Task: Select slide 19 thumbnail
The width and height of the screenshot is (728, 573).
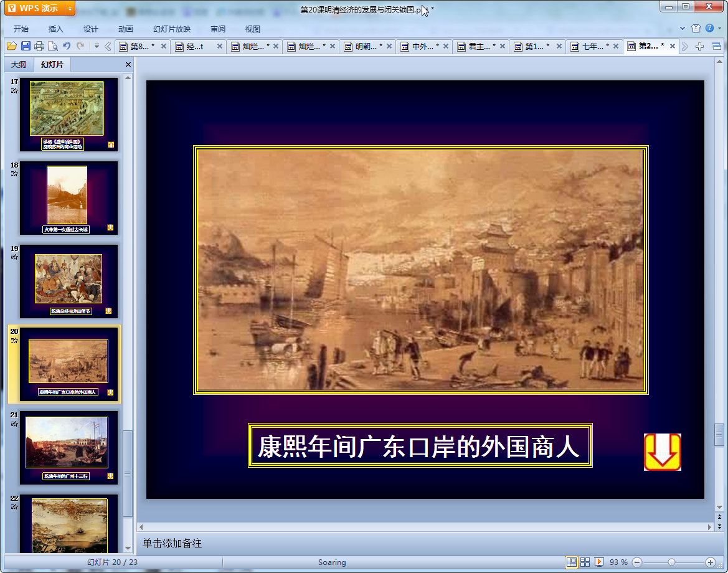Action: pyautogui.click(x=69, y=282)
